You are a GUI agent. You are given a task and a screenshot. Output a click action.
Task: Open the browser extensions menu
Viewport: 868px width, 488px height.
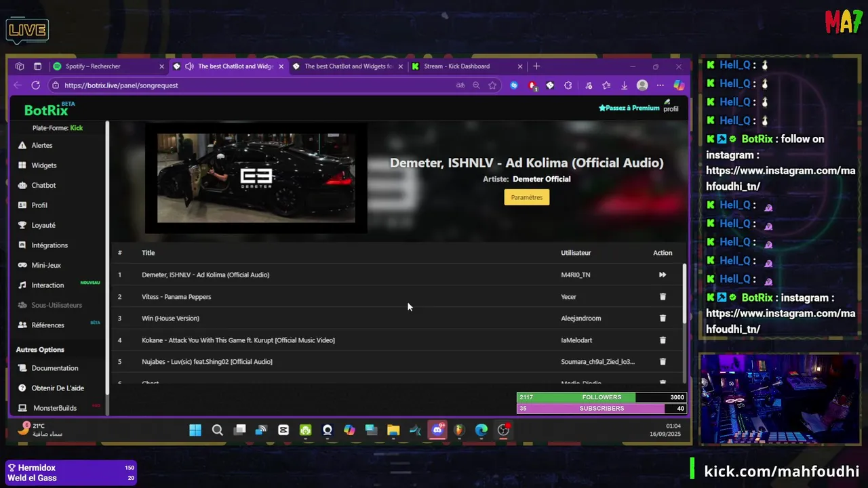pos(568,85)
